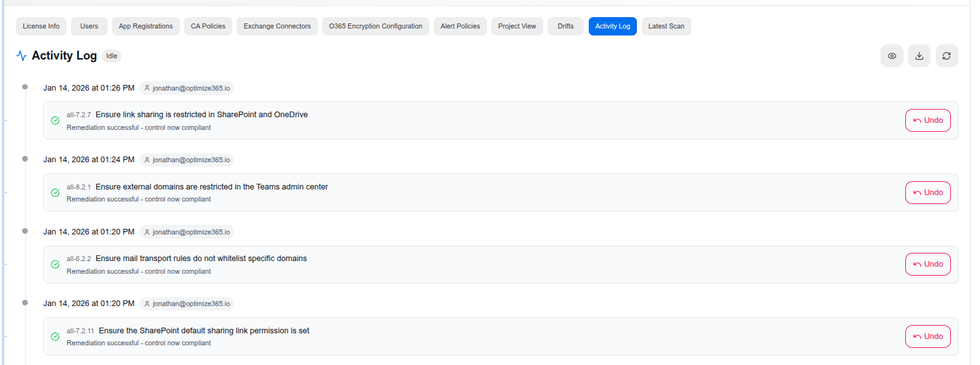Image resolution: width=980 pixels, height=365 pixels.
Task: Undo the Teams external domains remediation
Action: (x=927, y=193)
